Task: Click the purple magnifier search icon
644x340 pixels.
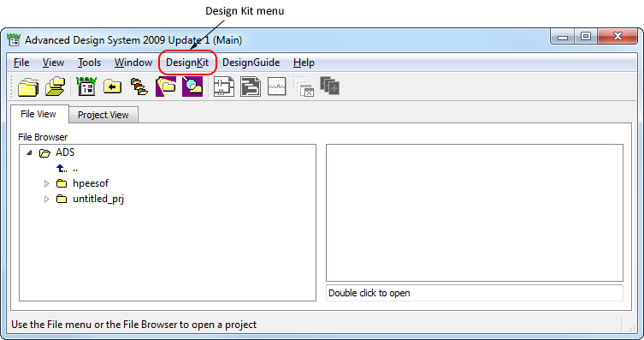Action: [x=192, y=86]
